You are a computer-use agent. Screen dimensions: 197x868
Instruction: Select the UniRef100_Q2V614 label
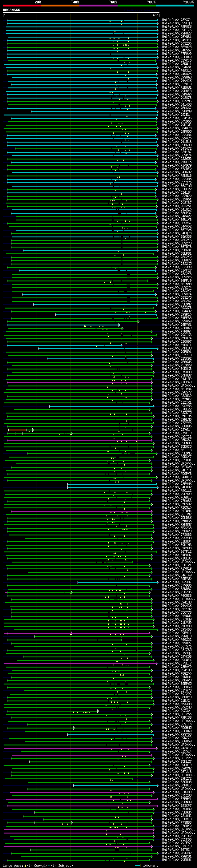click(177, 430)
